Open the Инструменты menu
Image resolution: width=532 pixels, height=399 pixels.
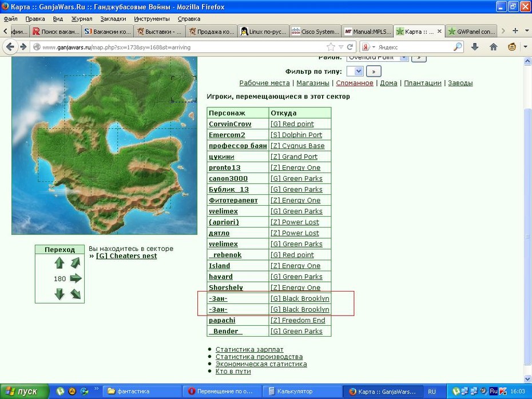pyautogui.click(x=152, y=19)
